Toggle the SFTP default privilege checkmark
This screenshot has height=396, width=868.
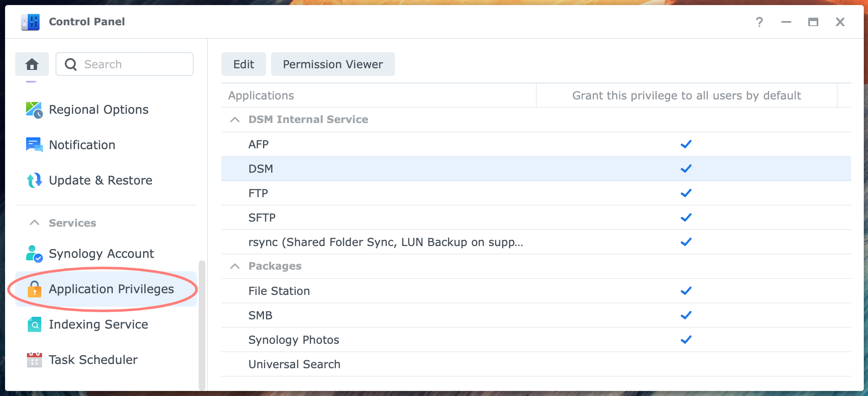(686, 217)
